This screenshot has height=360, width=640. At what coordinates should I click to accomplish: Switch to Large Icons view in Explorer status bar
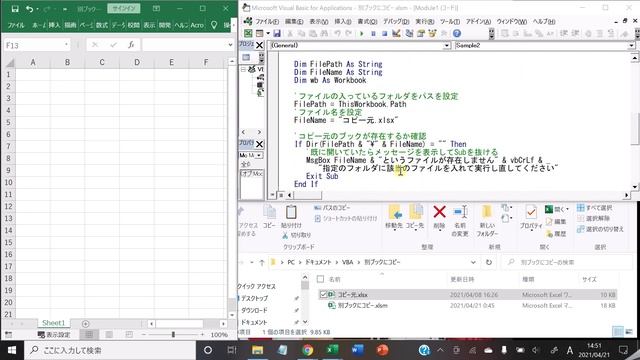pyautogui.click(x=629, y=331)
